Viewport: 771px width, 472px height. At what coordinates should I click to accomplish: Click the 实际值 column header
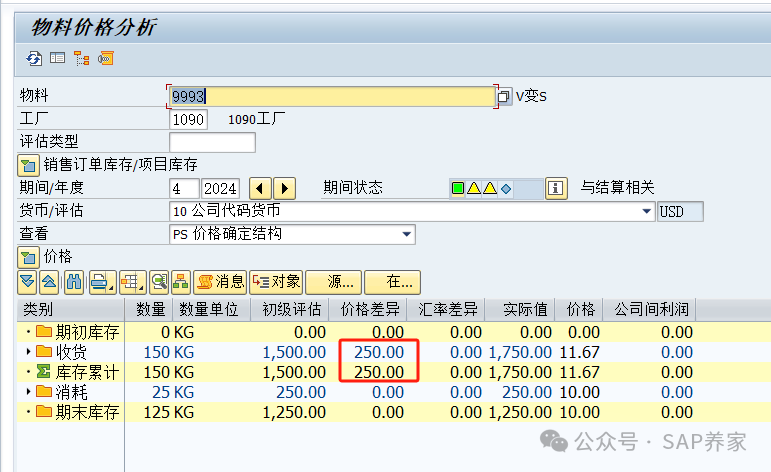pos(520,309)
